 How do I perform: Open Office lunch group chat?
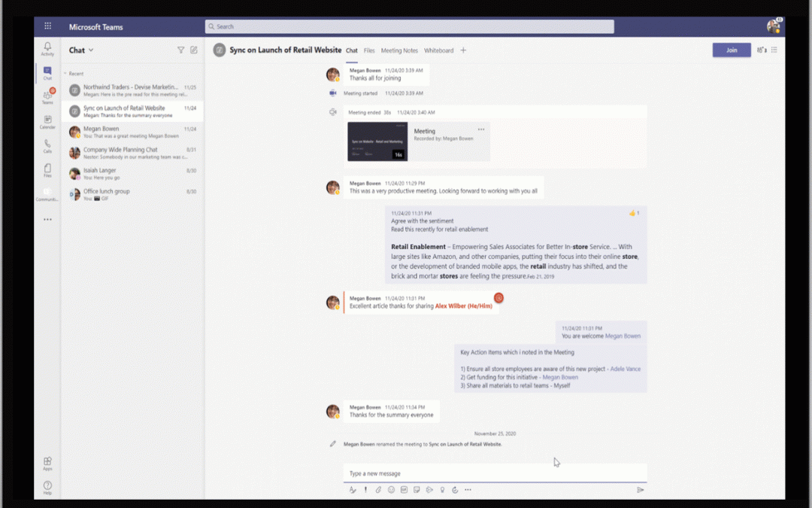point(132,194)
